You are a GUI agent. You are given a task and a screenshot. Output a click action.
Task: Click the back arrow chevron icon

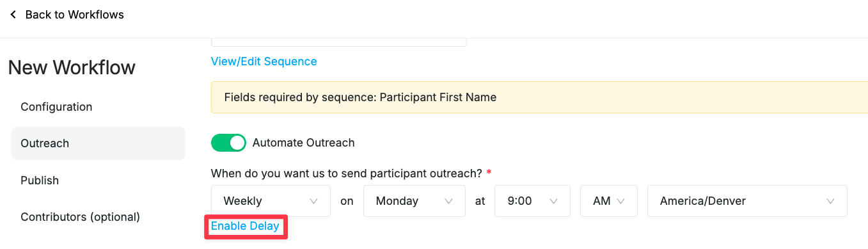(13, 14)
